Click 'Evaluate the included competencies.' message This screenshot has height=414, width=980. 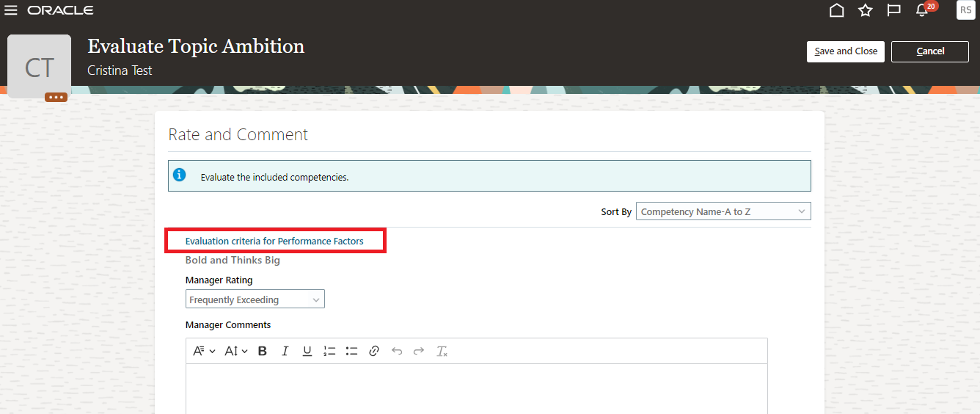click(x=274, y=177)
